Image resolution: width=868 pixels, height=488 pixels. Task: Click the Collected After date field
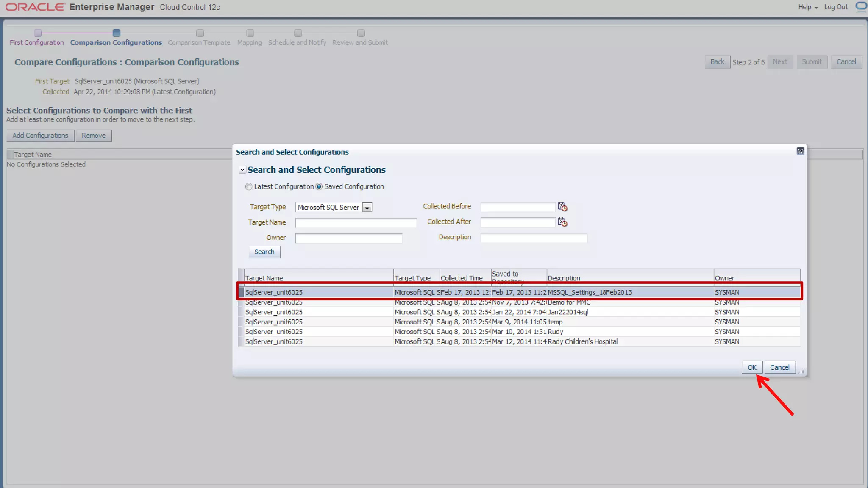pyautogui.click(x=517, y=222)
